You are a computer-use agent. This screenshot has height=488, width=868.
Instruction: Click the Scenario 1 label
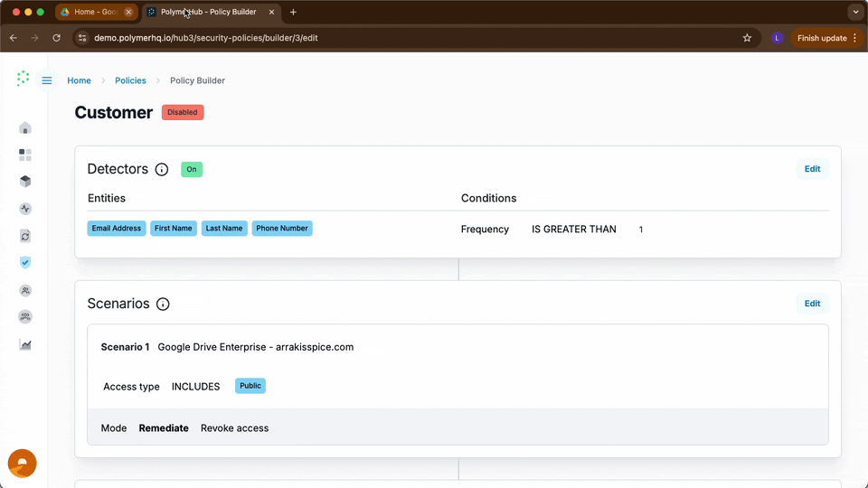[125, 347]
